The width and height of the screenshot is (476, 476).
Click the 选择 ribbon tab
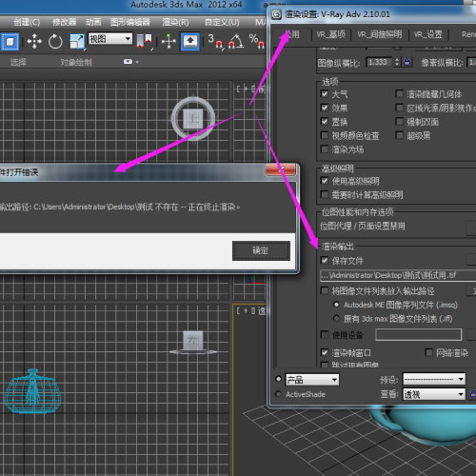pos(18,62)
